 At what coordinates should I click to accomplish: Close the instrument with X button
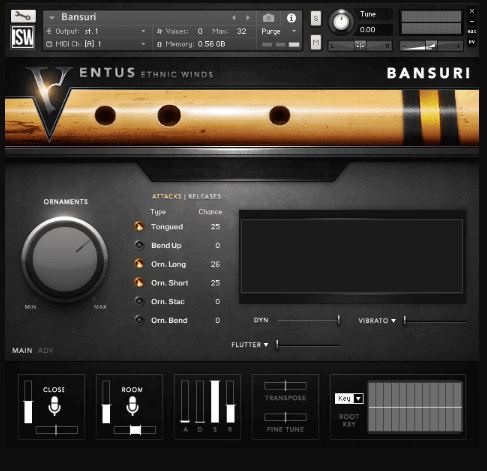click(x=472, y=11)
